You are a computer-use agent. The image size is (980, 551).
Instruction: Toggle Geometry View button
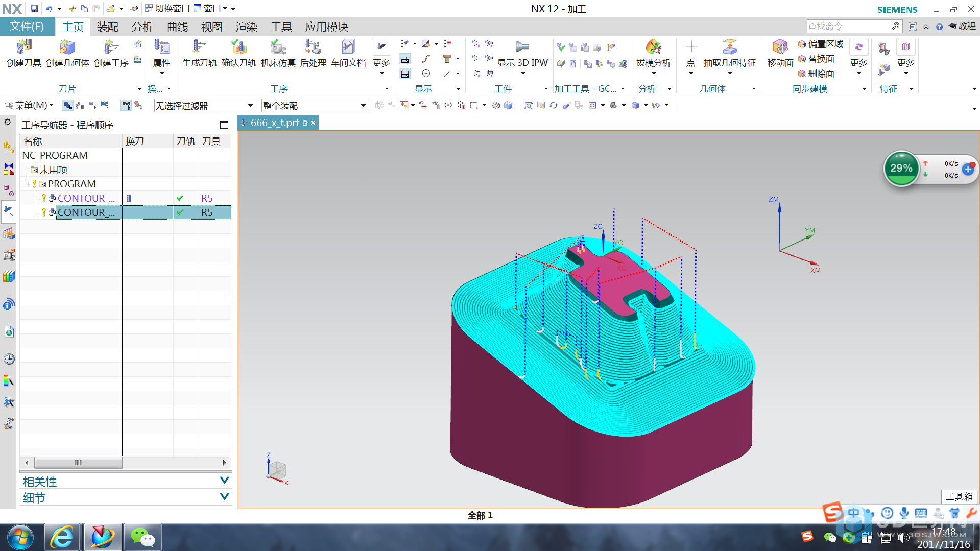(92, 105)
